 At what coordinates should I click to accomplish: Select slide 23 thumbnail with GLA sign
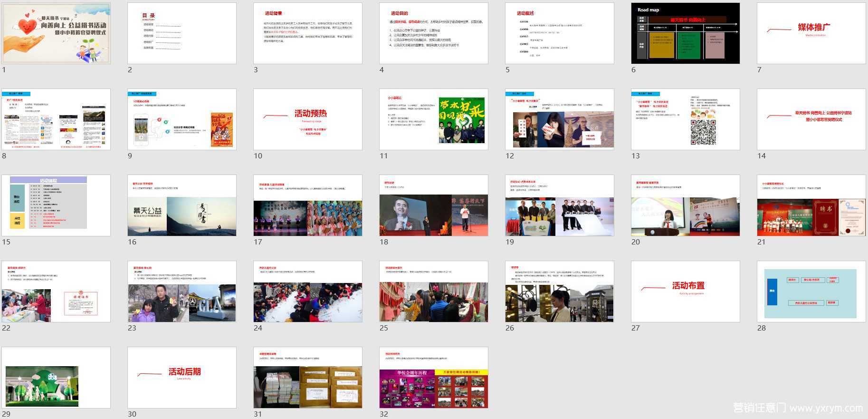(x=182, y=292)
